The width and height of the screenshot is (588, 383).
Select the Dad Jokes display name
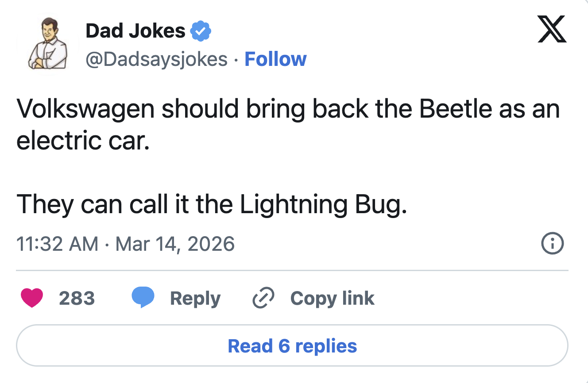[x=135, y=30]
